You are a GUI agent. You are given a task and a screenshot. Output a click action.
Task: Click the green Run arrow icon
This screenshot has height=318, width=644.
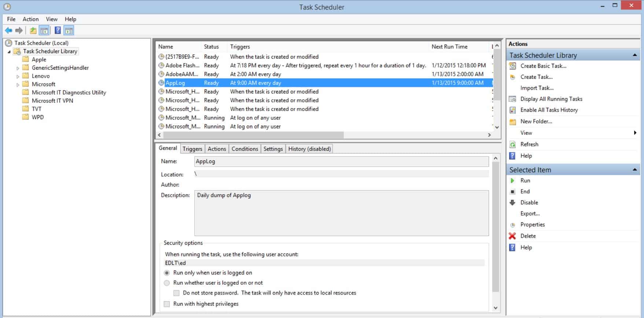click(x=512, y=181)
